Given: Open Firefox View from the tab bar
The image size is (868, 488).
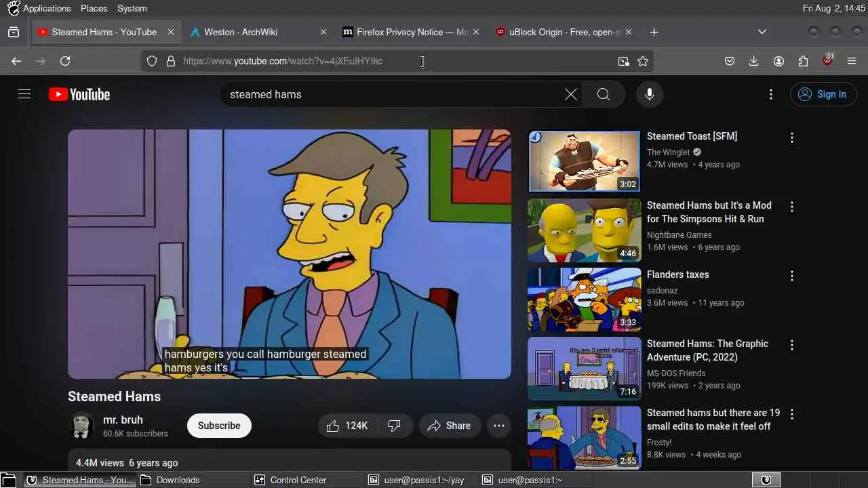Looking at the screenshot, I should [14, 32].
